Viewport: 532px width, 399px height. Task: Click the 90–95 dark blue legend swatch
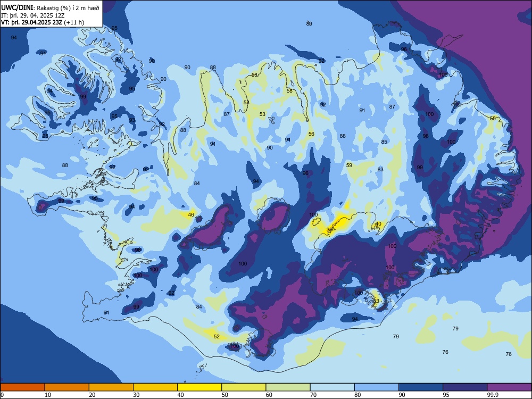tap(421, 387)
